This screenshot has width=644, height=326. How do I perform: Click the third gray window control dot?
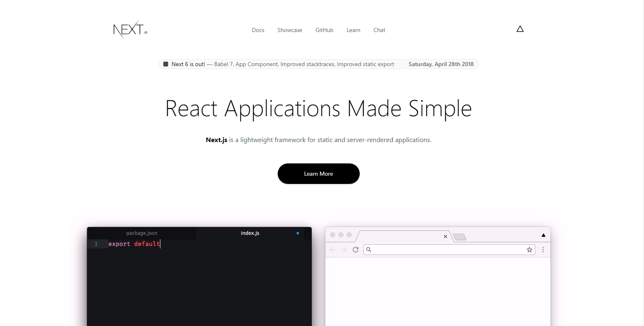coord(349,235)
